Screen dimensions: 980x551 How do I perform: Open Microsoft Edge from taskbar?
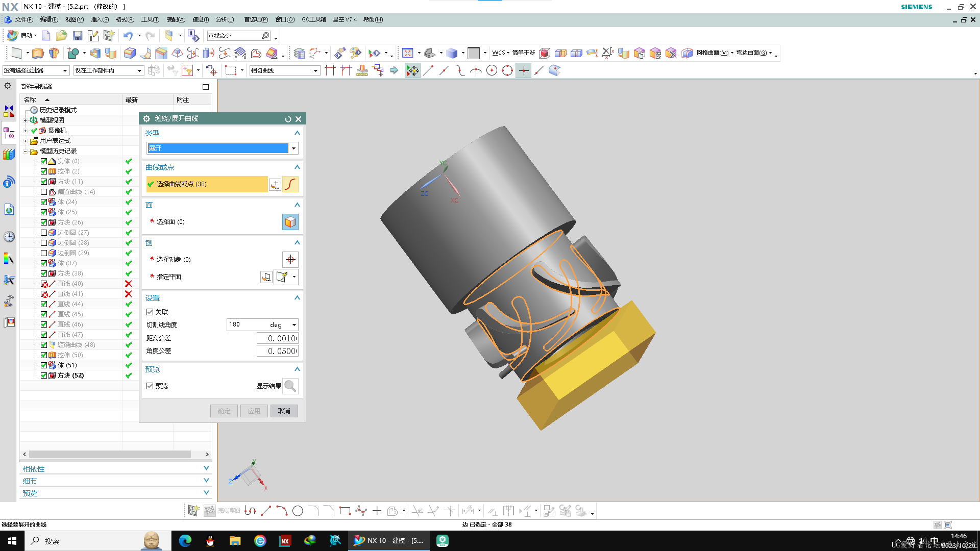[185, 541]
